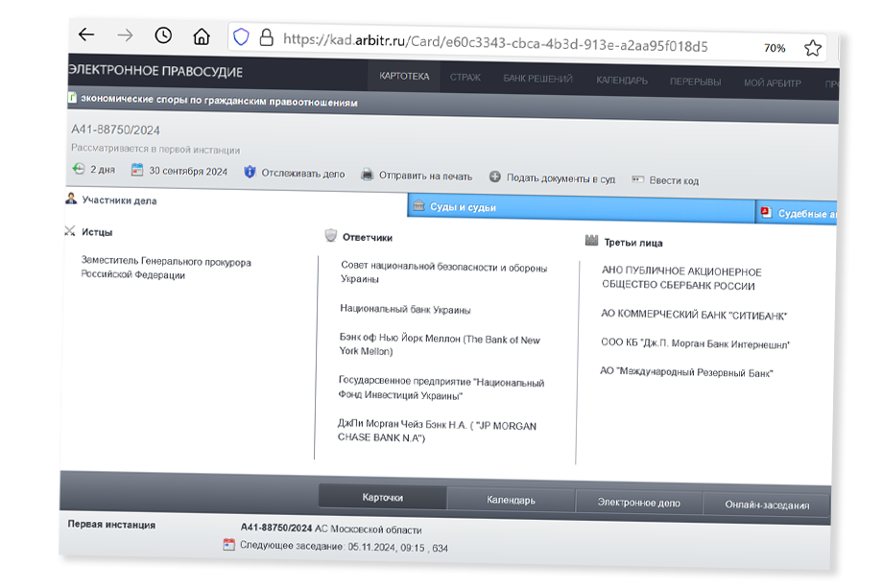Click Следующее заседание 05.11.2024 text
The width and height of the screenshot is (883, 588).
click(x=344, y=547)
